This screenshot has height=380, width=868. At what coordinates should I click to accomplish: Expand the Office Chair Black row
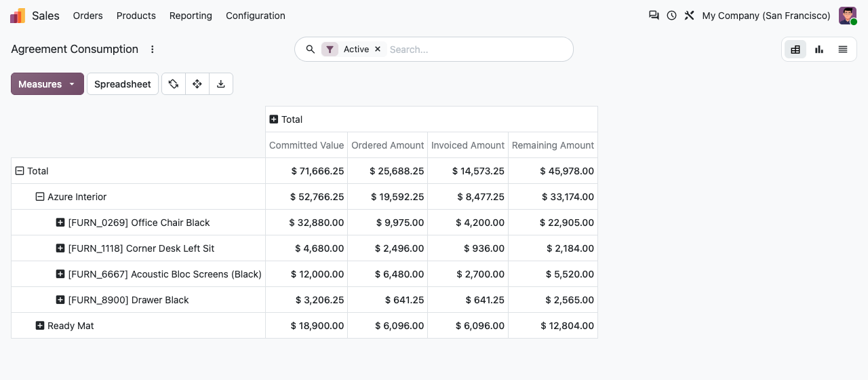point(60,223)
